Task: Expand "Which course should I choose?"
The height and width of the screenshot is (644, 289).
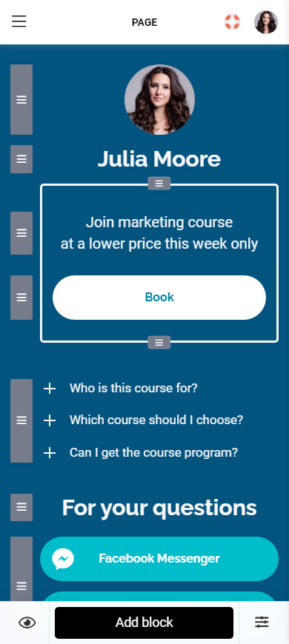Action: [x=144, y=420]
